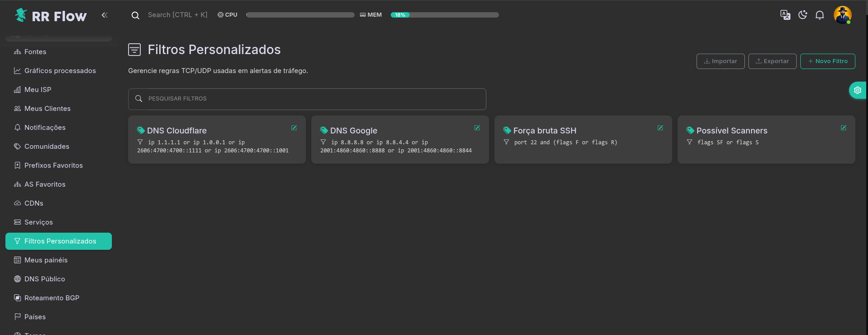Click the Importar button

click(720, 61)
